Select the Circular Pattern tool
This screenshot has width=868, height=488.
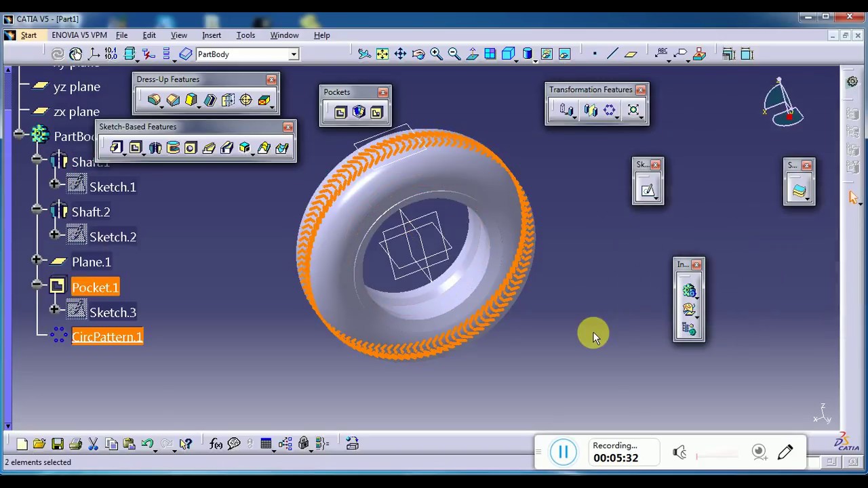[x=610, y=110]
